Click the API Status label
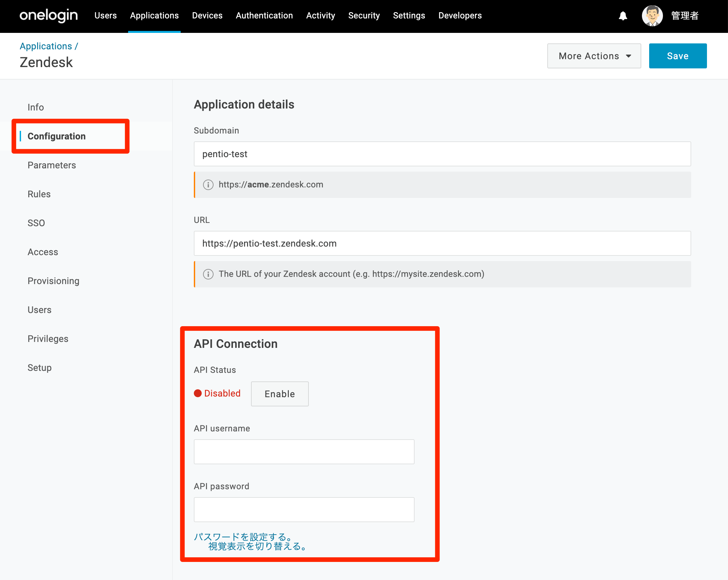The width and height of the screenshot is (728, 580). (215, 370)
